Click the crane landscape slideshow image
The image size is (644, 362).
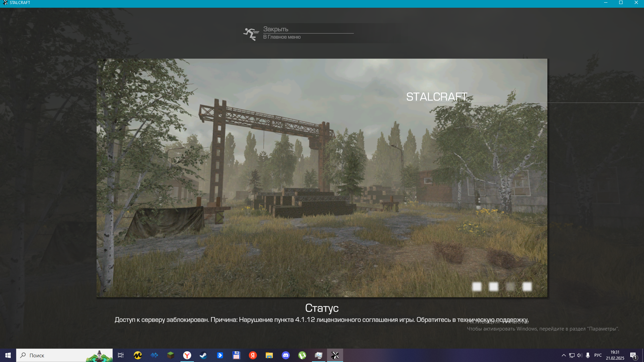click(x=322, y=178)
